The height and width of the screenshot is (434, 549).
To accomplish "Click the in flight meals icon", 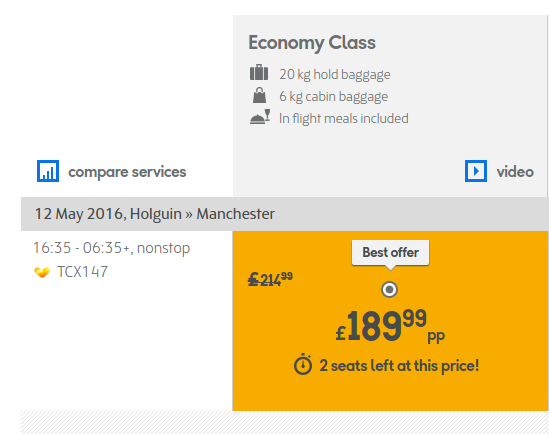I will click(x=260, y=117).
